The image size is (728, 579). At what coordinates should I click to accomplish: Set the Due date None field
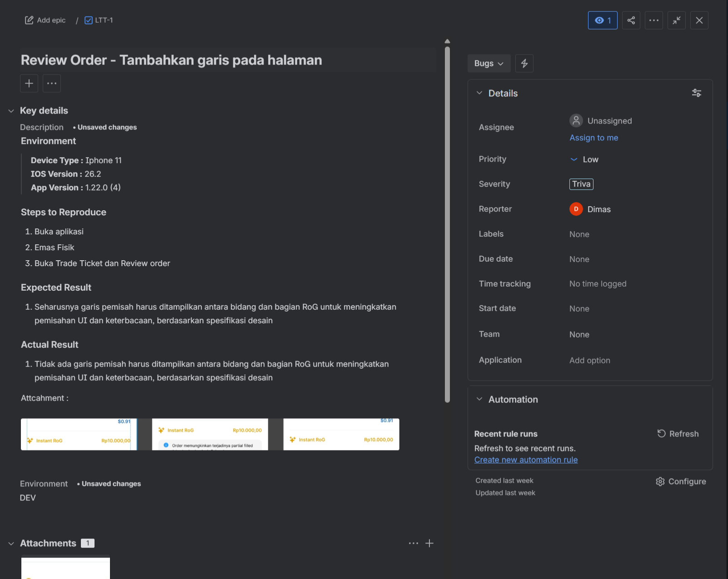[x=579, y=259]
